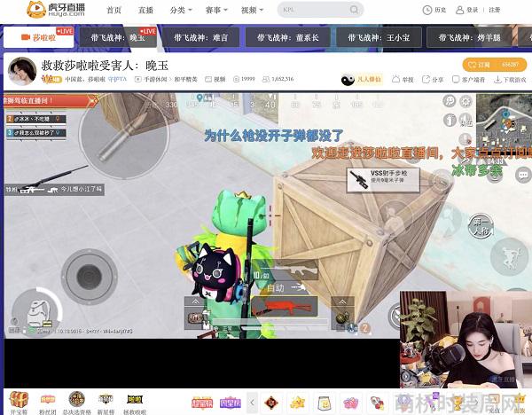Click the Huya logo in the header
Image resolution: width=532 pixels, height=415 pixels.
pyautogui.click(x=56, y=9)
